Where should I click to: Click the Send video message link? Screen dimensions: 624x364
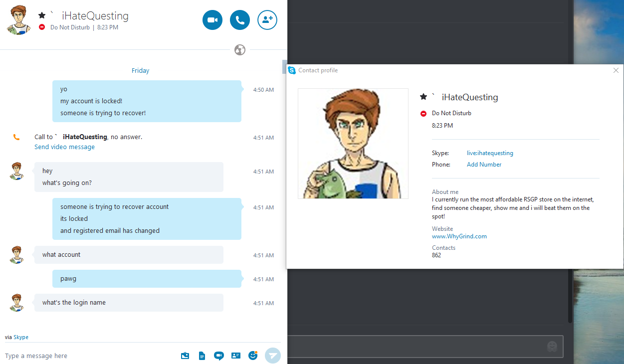pos(64,147)
